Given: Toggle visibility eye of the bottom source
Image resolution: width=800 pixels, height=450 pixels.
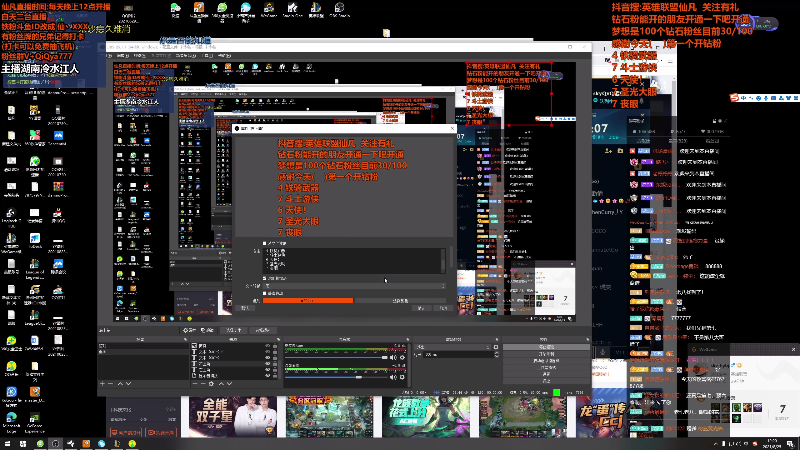Looking at the screenshot, I should coord(267,376).
